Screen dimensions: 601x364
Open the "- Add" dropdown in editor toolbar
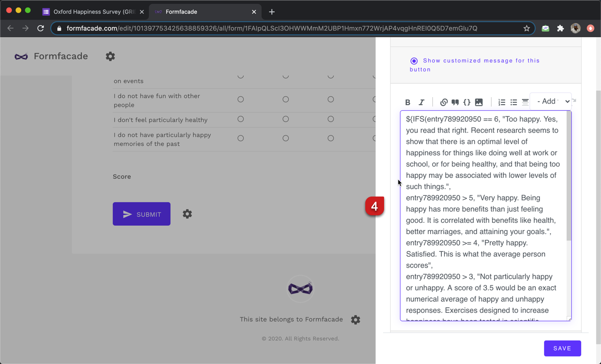(x=552, y=101)
